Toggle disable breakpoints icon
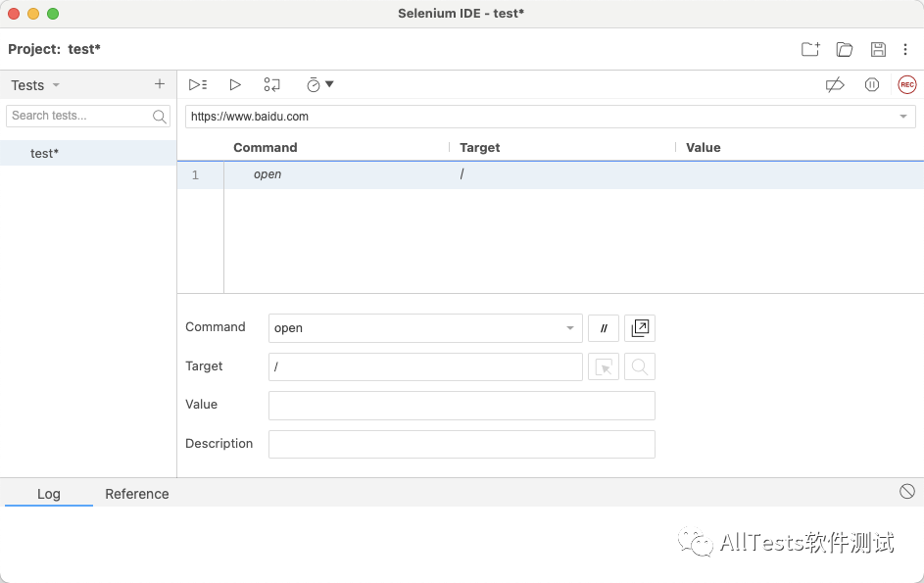 (835, 85)
